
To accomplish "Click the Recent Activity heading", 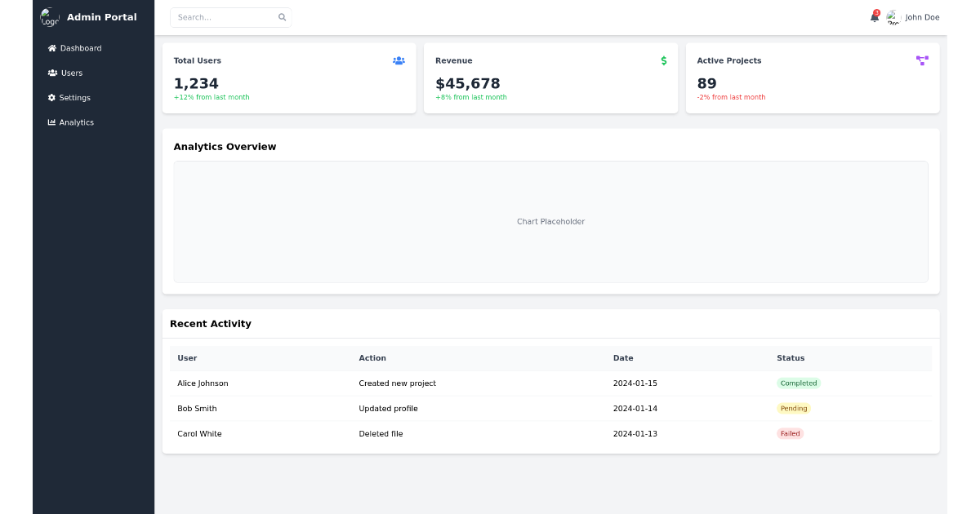I will point(211,323).
